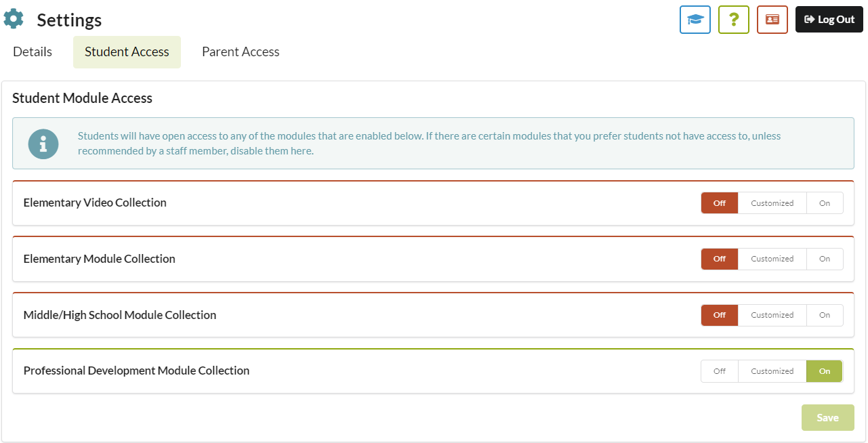868x443 pixels.
Task: Click the info circle icon
Action: (43, 144)
